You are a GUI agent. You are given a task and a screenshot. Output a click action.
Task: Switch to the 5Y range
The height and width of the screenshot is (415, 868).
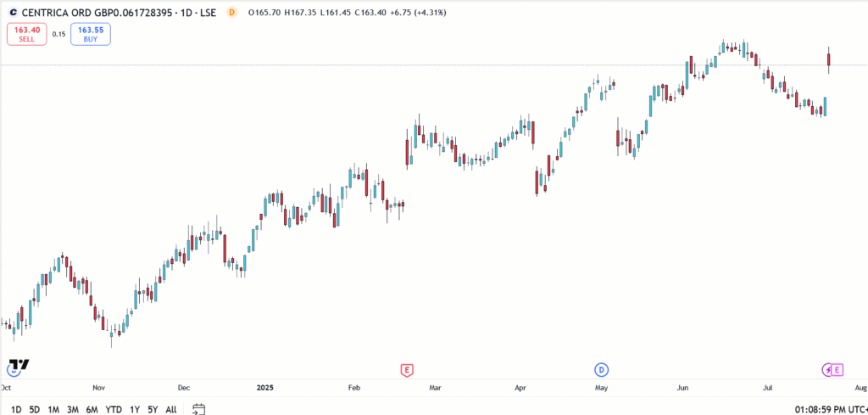(x=153, y=409)
